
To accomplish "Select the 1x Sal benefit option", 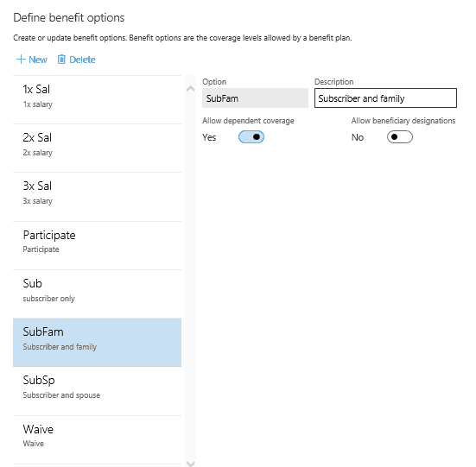I will (x=97, y=100).
